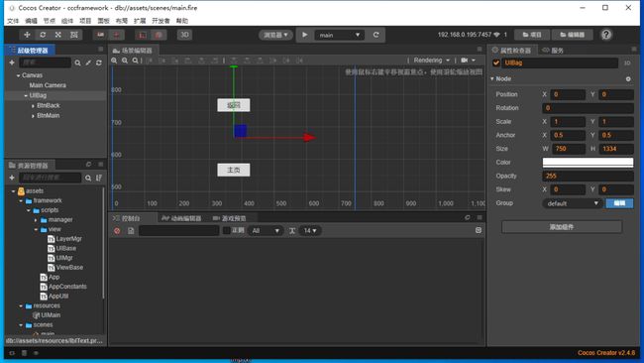644x363 pixels.
Task: Click the assets search magnifier icon
Action: coord(88,178)
